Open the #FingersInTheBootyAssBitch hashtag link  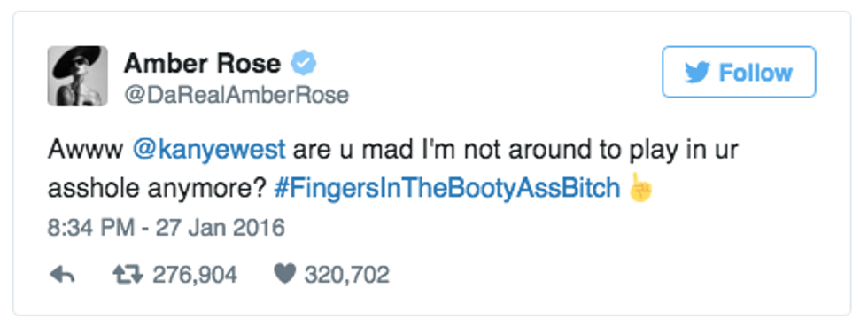coord(446,189)
